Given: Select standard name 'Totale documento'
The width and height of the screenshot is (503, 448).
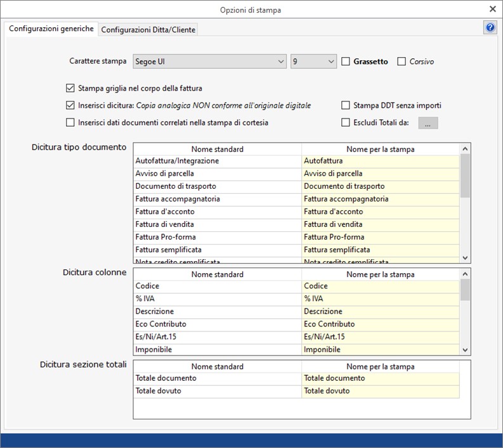Looking at the screenshot, I should point(218,378).
